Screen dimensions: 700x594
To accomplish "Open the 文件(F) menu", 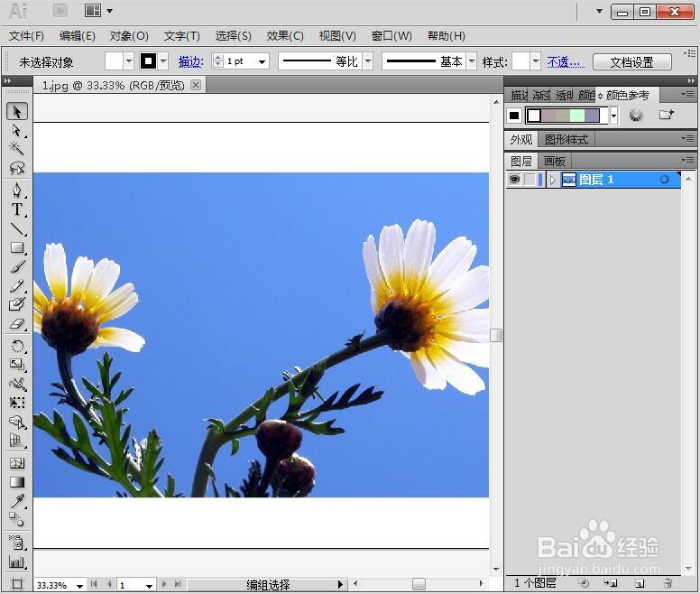I will click(26, 36).
